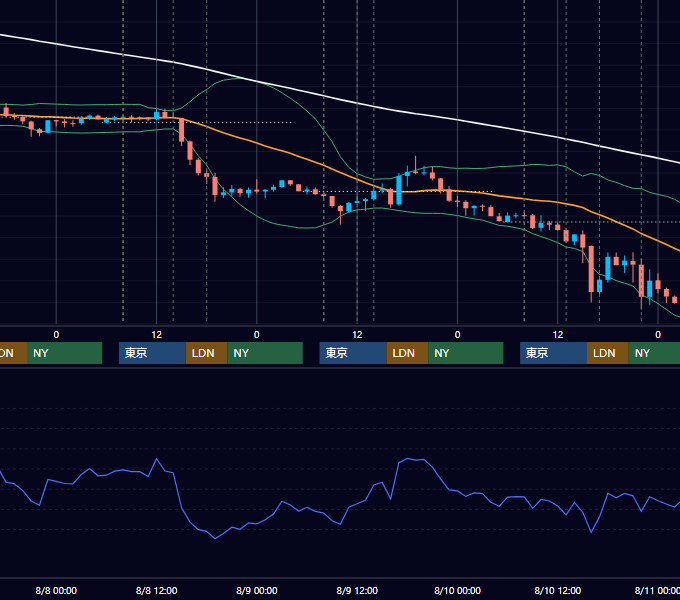
Task: Click the 8/10 12:00 date label
Action: point(558,590)
